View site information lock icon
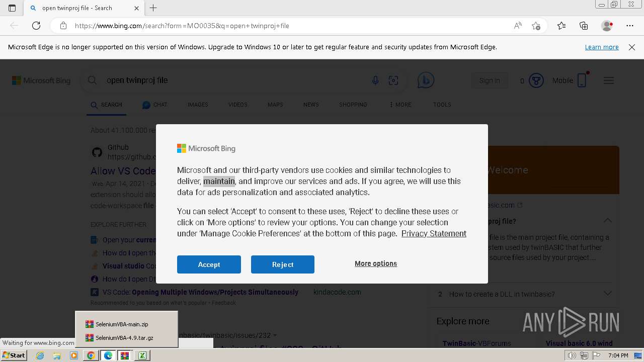The height and width of the screenshot is (362, 644). click(x=63, y=26)
